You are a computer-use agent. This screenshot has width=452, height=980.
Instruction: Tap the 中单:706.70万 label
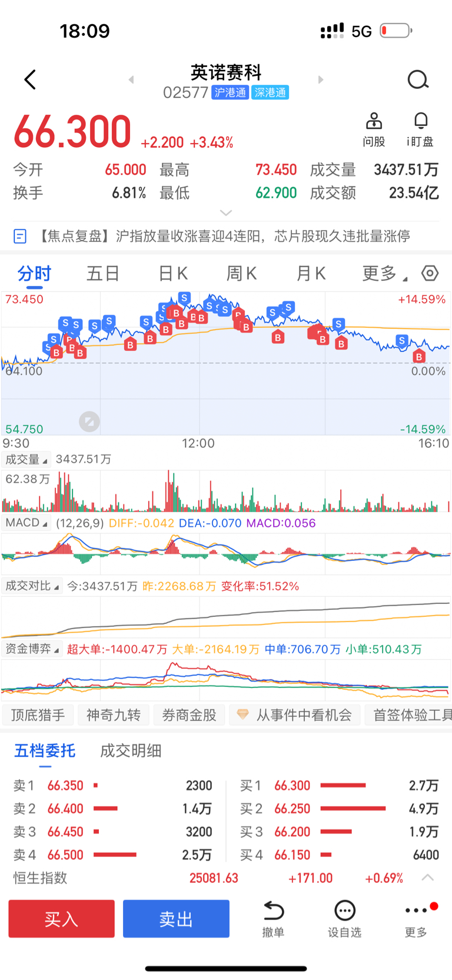303,649
